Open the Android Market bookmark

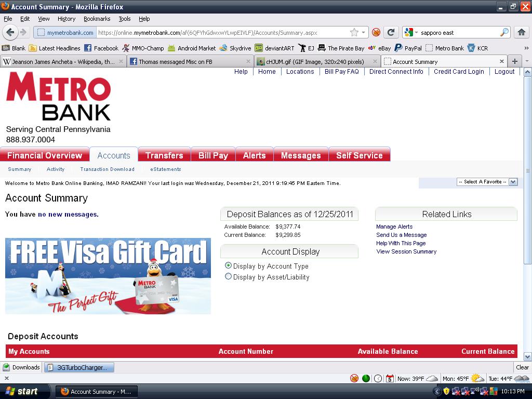click(192, 48)
